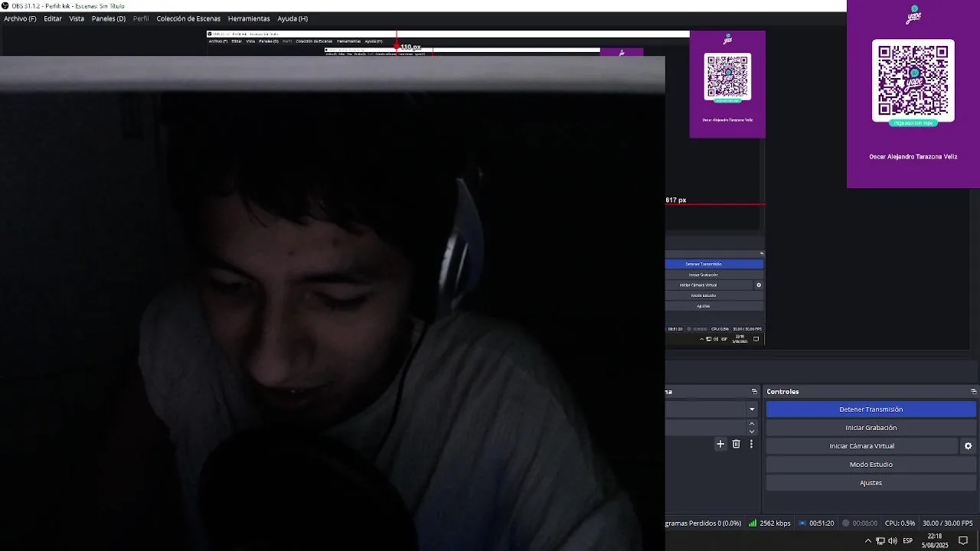Open the Editar menu
The image size is (980, 551).
(53, 18)
